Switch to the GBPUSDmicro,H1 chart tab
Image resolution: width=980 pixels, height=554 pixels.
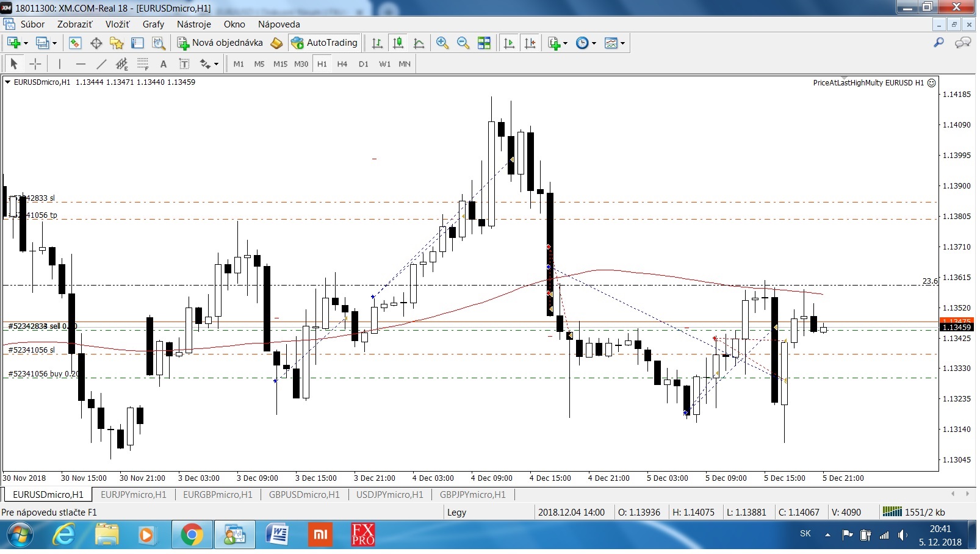coord(304,494)
